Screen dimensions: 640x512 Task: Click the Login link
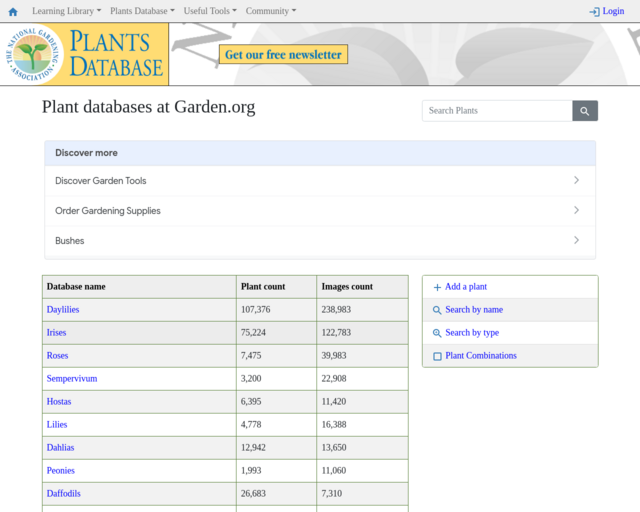tap(613, 11)
